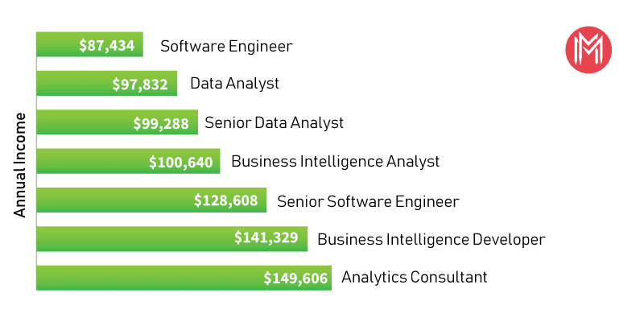
Task: Click the Software Engineer label
Action: point(226,46)
